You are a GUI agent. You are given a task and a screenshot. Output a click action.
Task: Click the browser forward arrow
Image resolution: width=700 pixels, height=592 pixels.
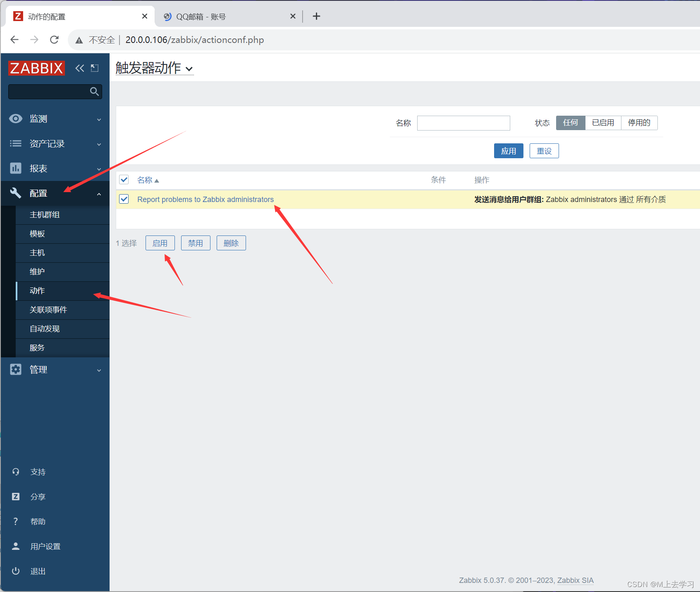[34, 40]
